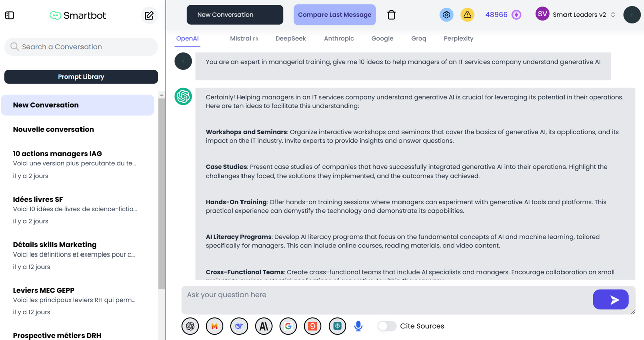This screenshot has height=340, width=644.
Task: Switch to the Perplexity tab
Action: 458,38
